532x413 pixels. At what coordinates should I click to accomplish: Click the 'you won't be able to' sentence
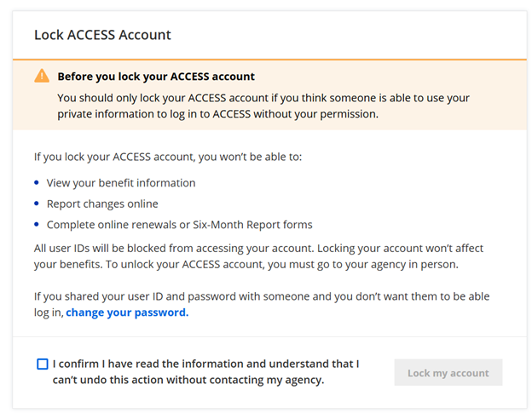point(168,157)
